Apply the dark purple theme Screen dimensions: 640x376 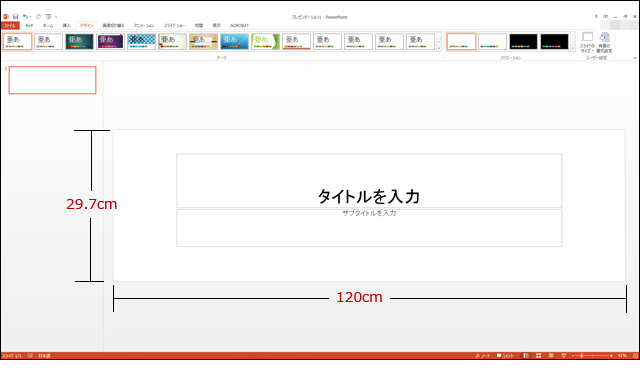110,42
